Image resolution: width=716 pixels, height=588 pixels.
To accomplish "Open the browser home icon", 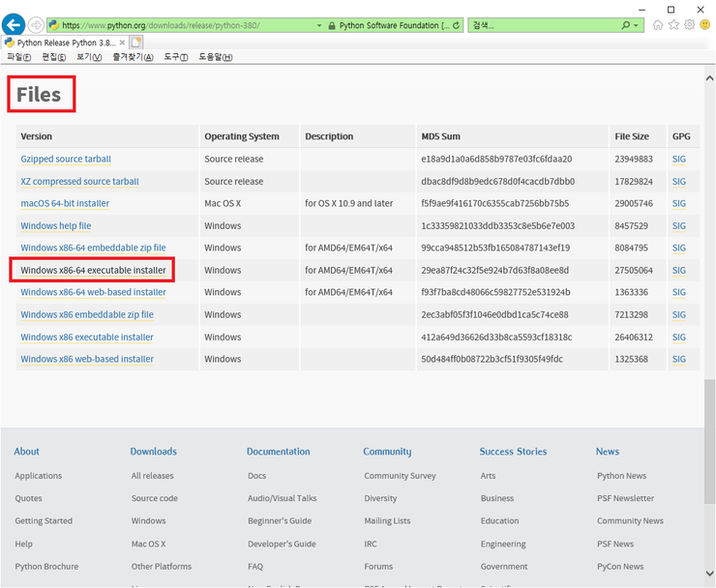I will pyautogui.click(x=659, y=25).
